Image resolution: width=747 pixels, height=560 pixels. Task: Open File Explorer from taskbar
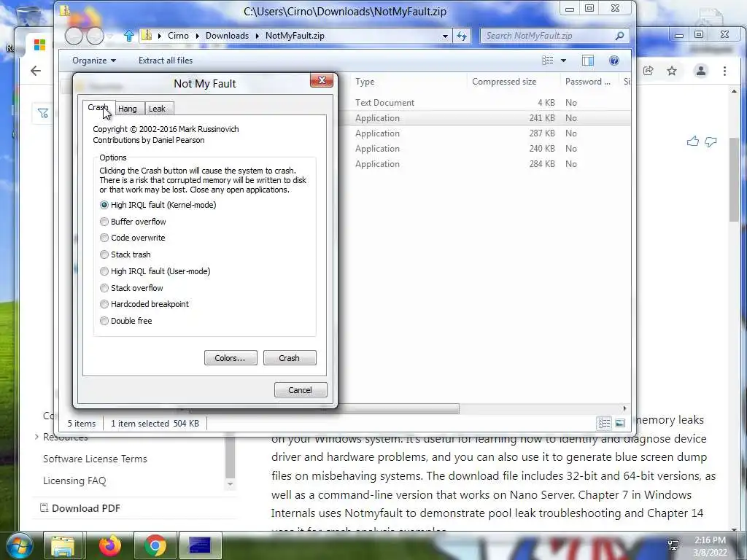(x=63, y=545)
